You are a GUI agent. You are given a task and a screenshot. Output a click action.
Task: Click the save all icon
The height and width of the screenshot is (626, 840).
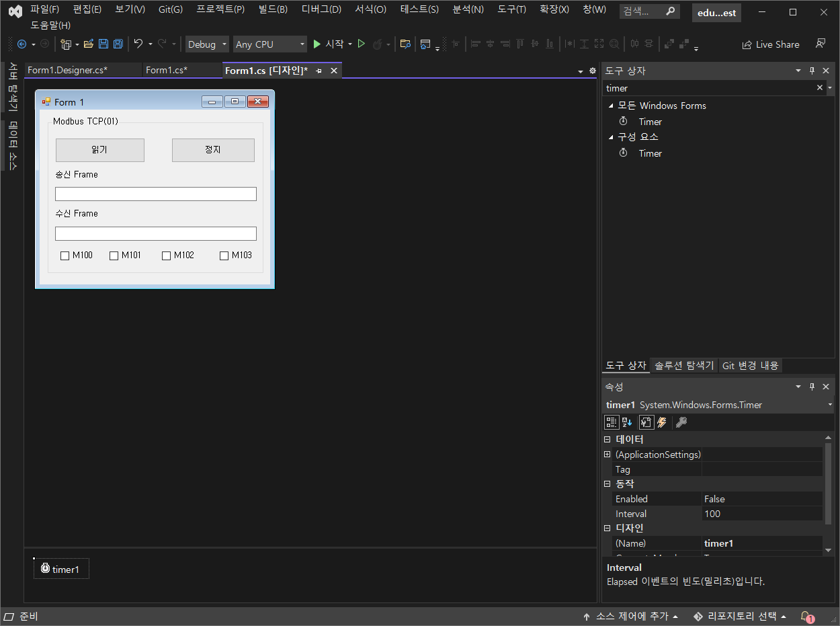[x=118, y=44]
